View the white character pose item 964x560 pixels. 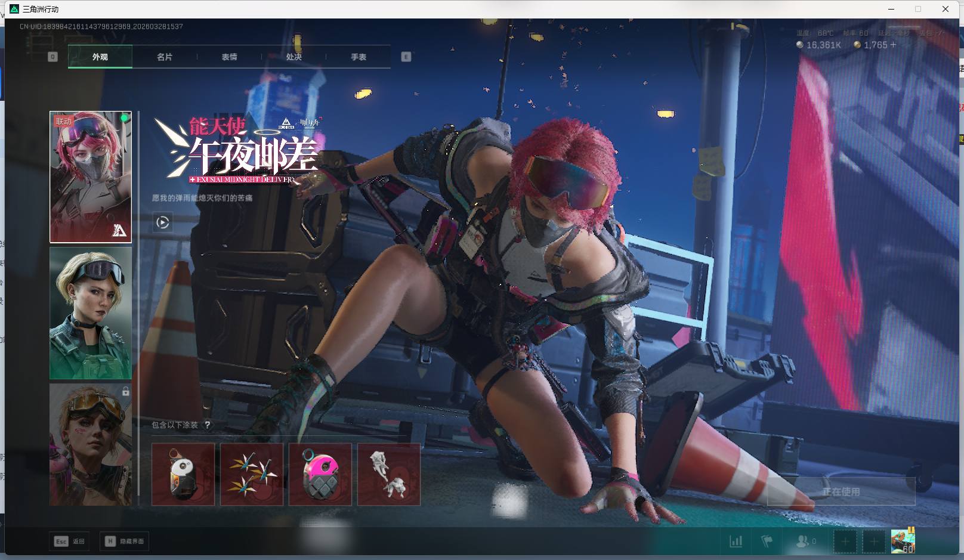[389, 474]
